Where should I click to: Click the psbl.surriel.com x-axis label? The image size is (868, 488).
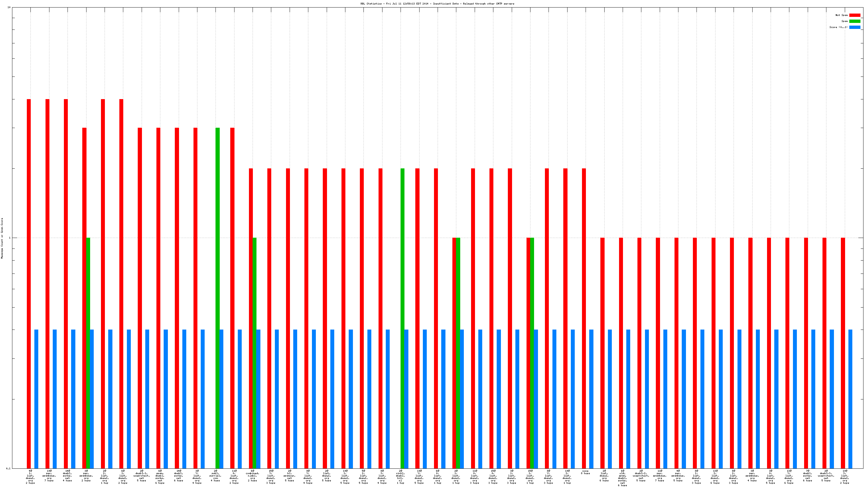pos(215,477)
